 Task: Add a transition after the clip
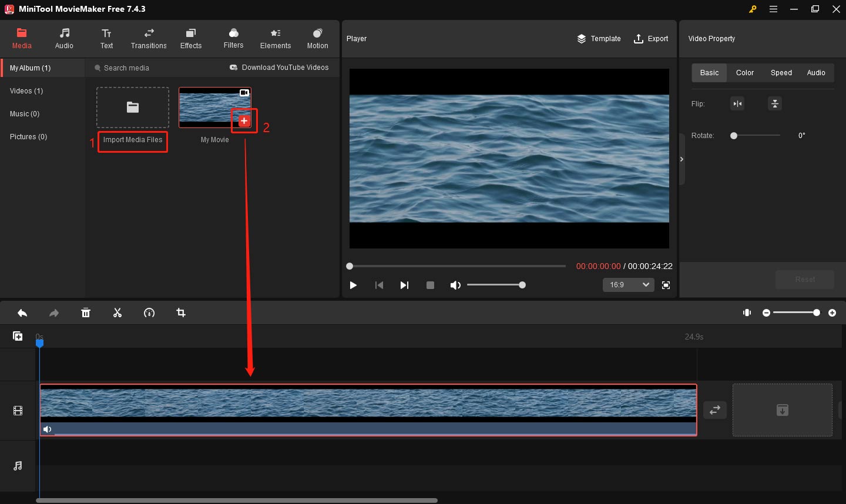715,410
